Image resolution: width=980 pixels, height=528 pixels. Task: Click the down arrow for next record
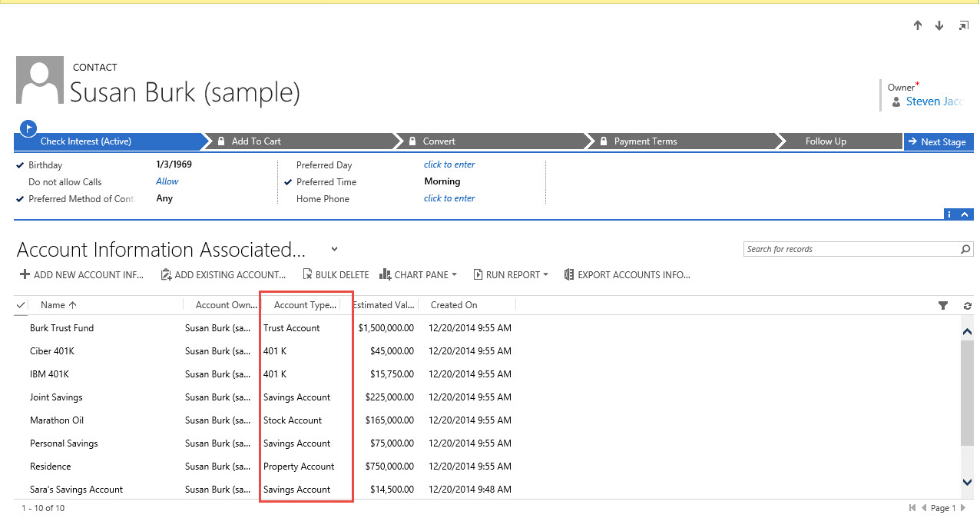pos(939,25)
